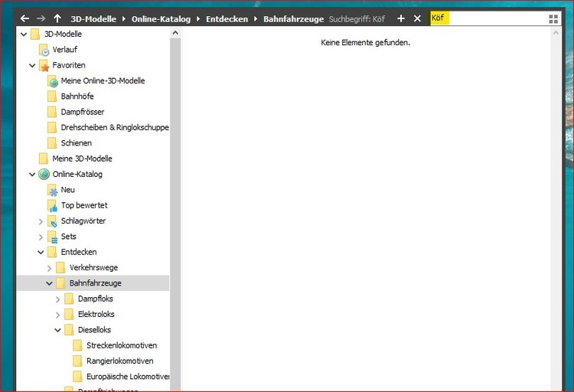Click the Streckenlokomotiven folder icon
574x392 pixels.
point(77,345)
